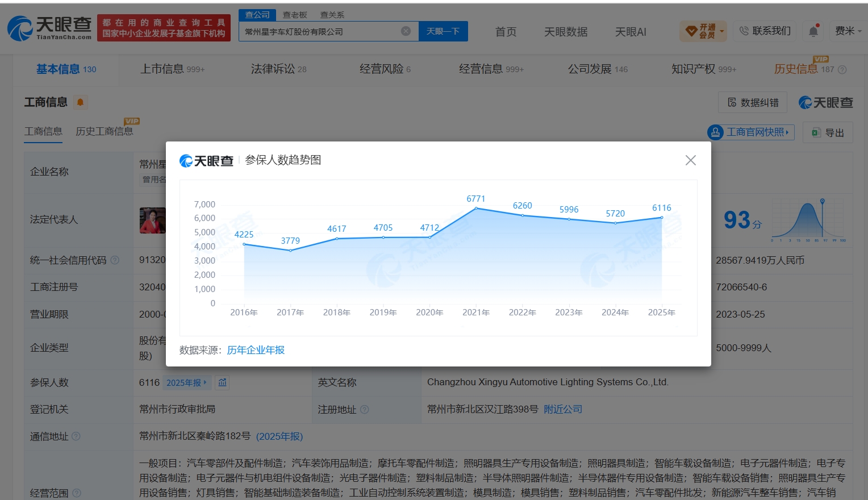Click the 常州市行政审批局 registration authority text
The height and width of the screenshot is (500, 868).
click(177, 409)
